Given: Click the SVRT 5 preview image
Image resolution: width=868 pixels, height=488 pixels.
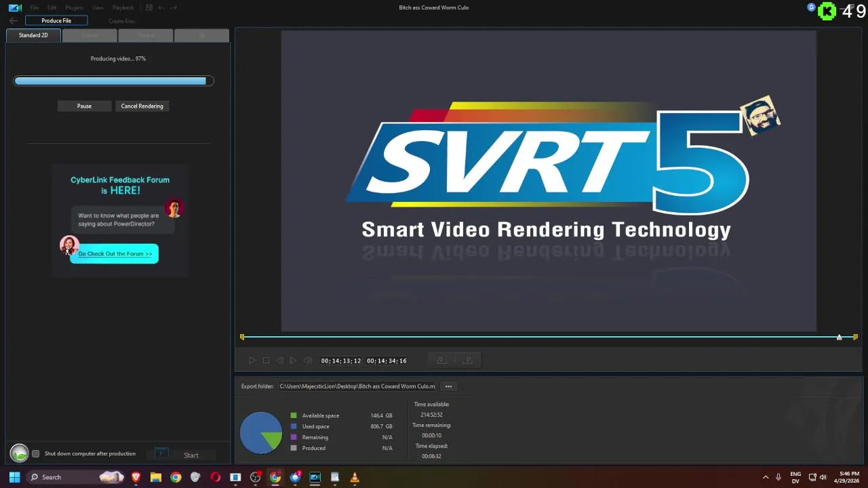Looking at the screenshot, I should [549, 181].
